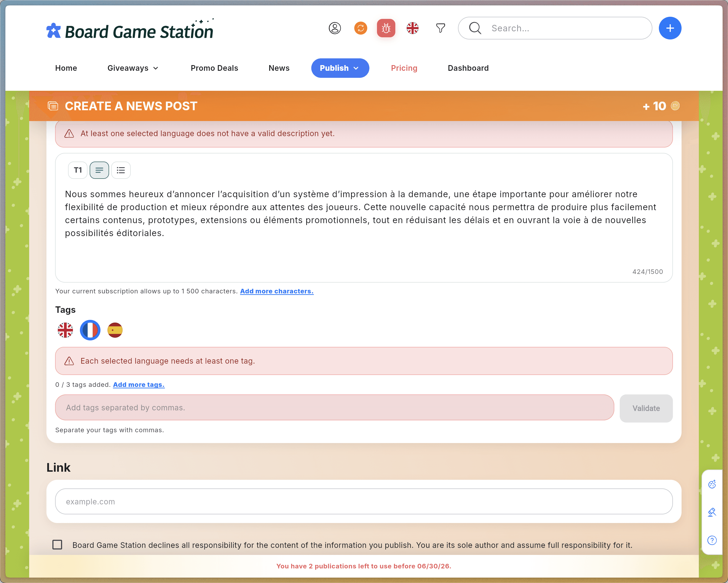This screenshot has height=583, width=728.
Task: Open the funnel filter icon
Action: click(x=440, y=28)
